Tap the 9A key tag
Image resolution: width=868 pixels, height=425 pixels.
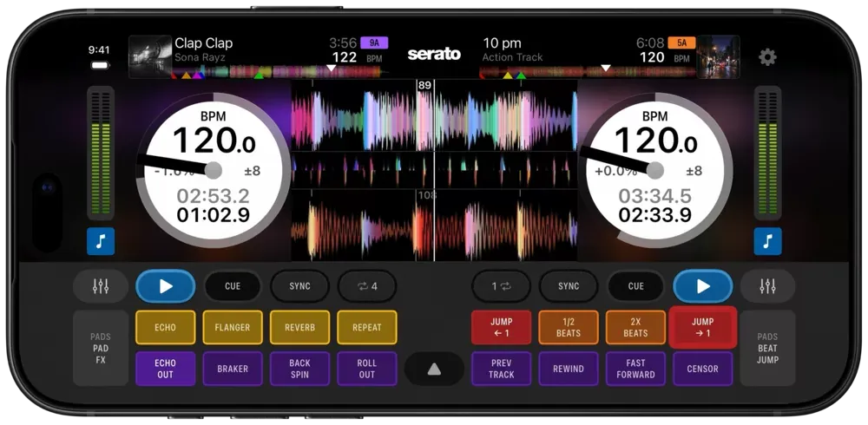(374, 42)
